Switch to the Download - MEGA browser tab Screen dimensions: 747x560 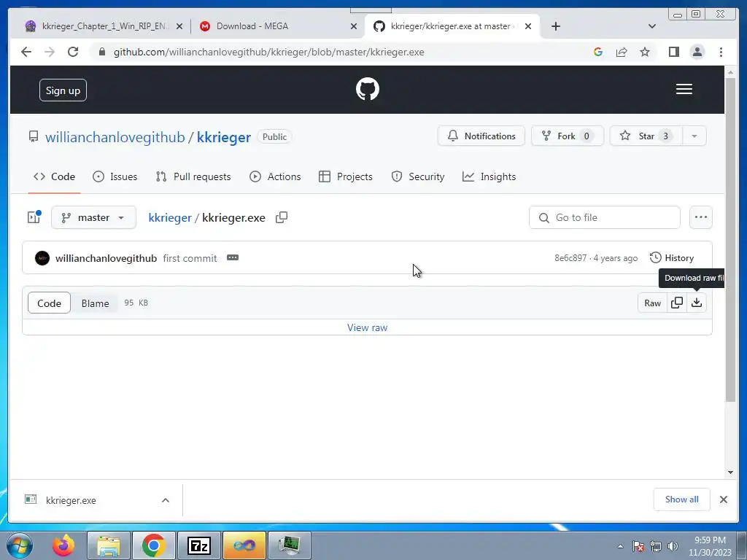[x=276, y=26]
